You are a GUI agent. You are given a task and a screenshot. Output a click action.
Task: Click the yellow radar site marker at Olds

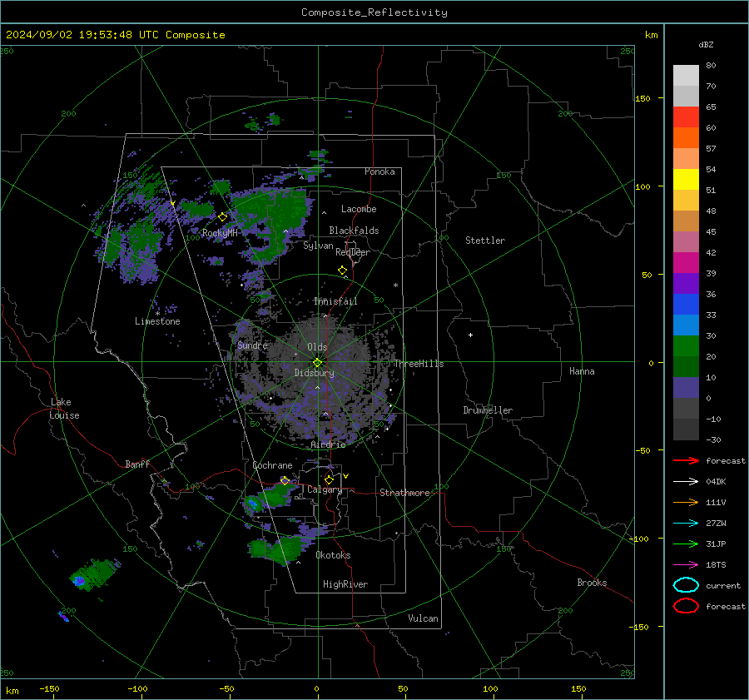317,363
